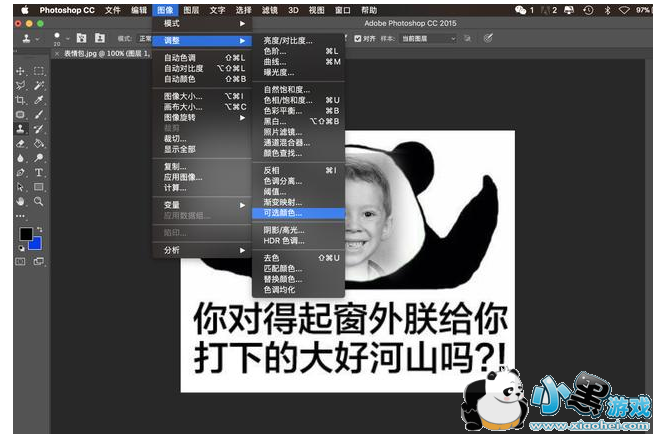Select the Zoom magnifier tool

(38, 200)
